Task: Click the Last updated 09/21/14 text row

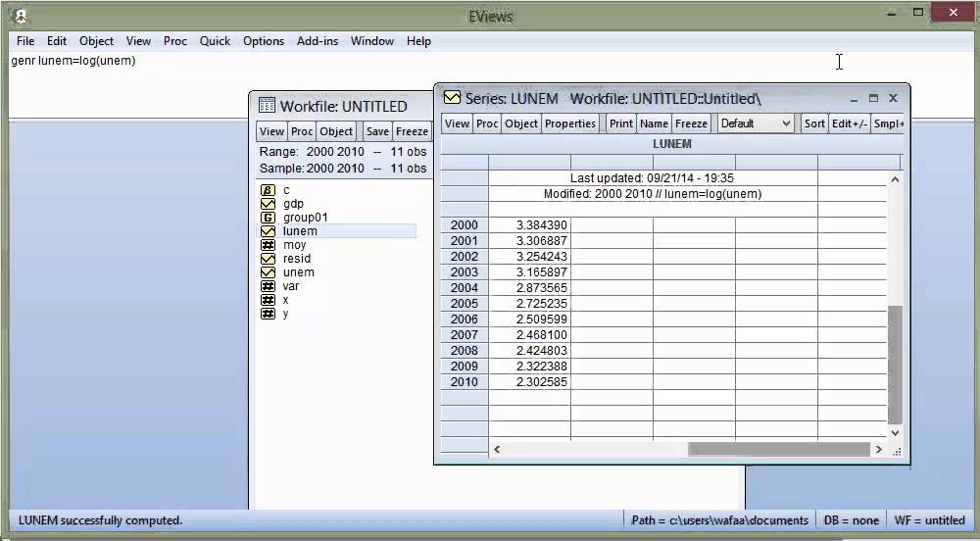Action: point(652,178)
